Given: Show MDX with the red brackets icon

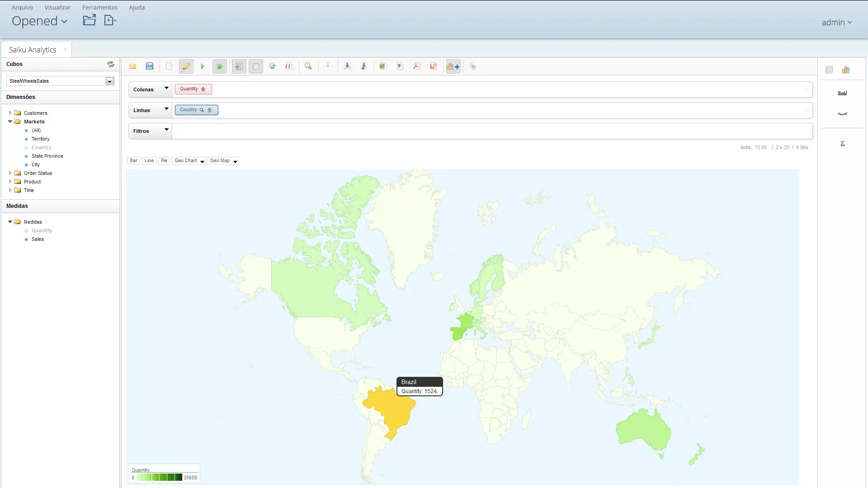Looking at the screenshot, I should pyautogui.click(x=288, y=66).
